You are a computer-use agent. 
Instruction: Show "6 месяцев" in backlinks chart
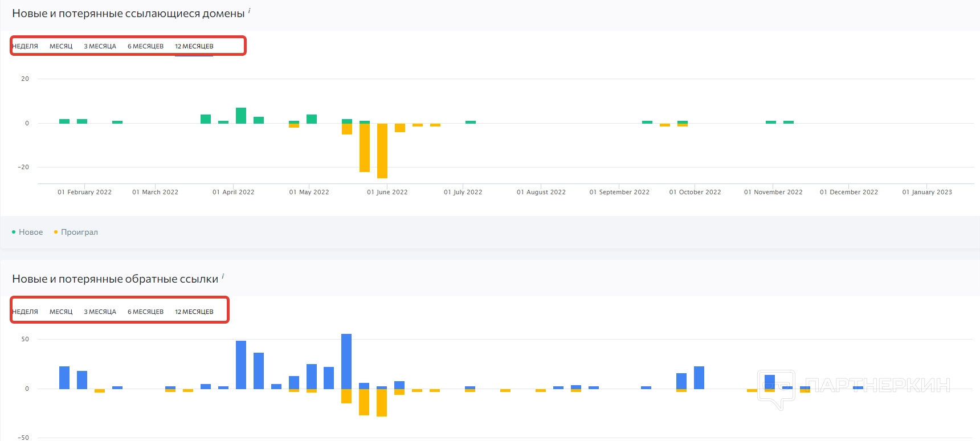(145, 312)
